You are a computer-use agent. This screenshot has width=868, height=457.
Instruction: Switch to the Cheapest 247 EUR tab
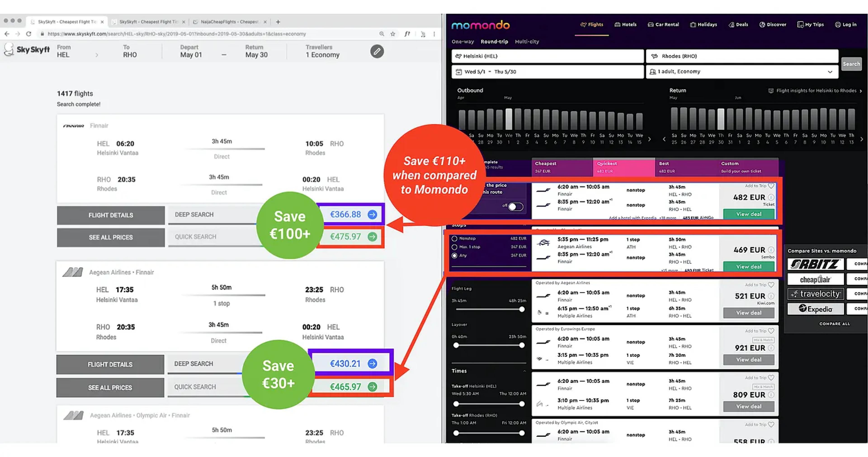[562, 167]
